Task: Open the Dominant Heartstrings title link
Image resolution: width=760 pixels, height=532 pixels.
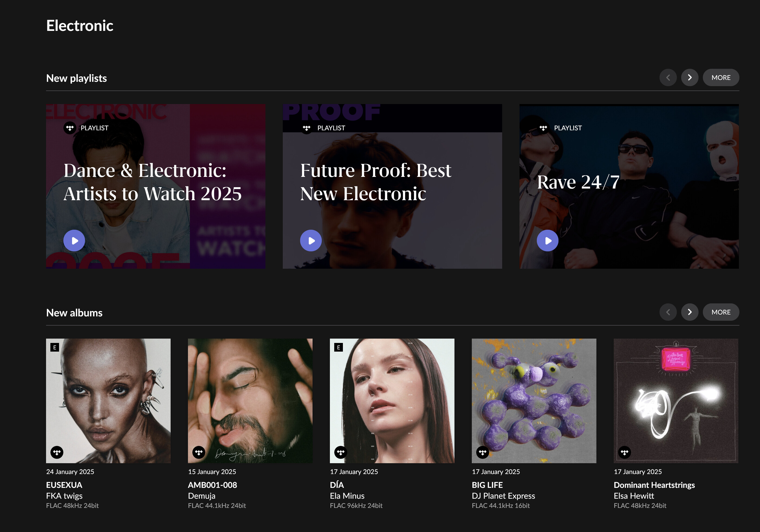Action: pyautogui.click(x=654, y=485)
